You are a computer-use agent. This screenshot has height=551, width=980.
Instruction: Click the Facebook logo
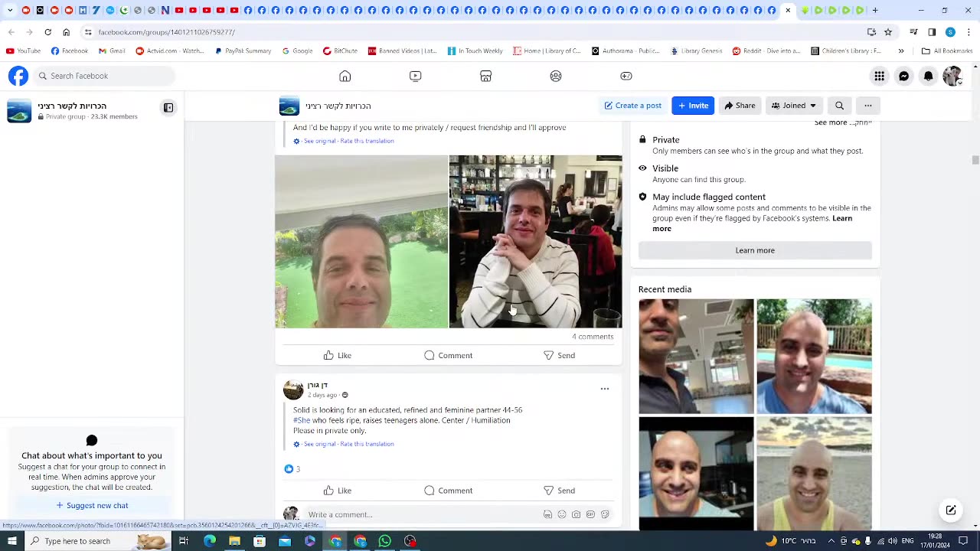point(18,76)
